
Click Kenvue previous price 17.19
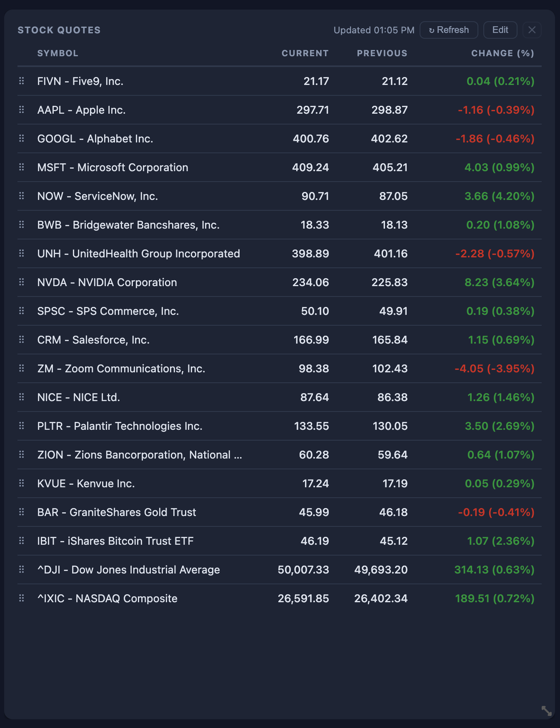point(395,484)
